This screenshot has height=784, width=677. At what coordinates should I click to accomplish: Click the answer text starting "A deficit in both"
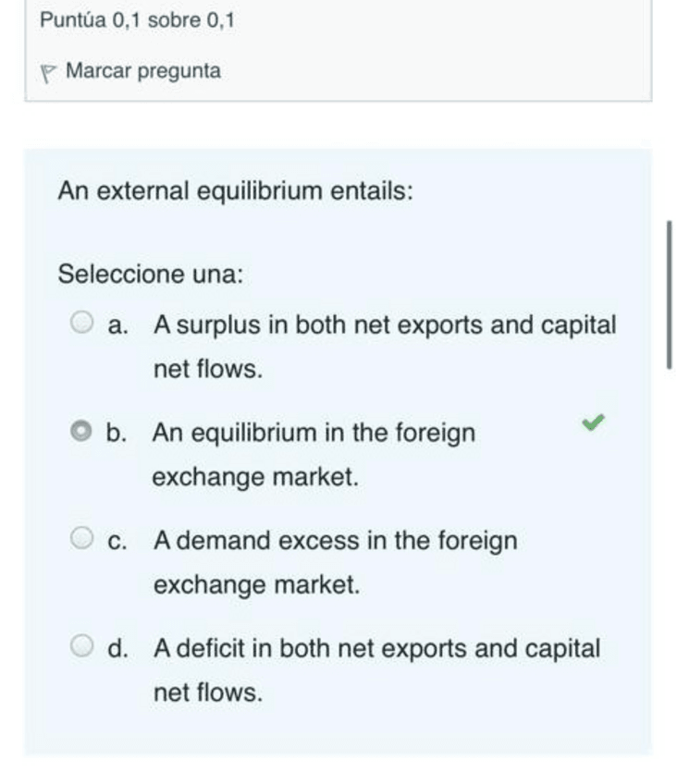(x=376, y=648)
